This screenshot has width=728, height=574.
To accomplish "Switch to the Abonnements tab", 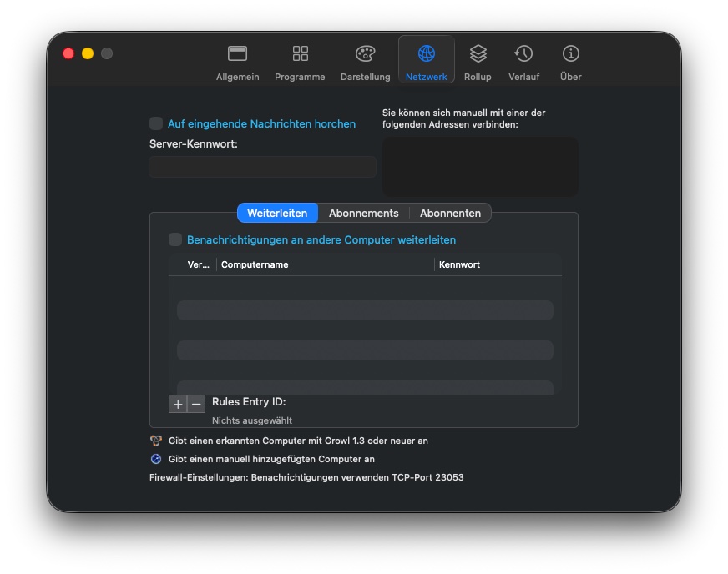I will [363, 213].
